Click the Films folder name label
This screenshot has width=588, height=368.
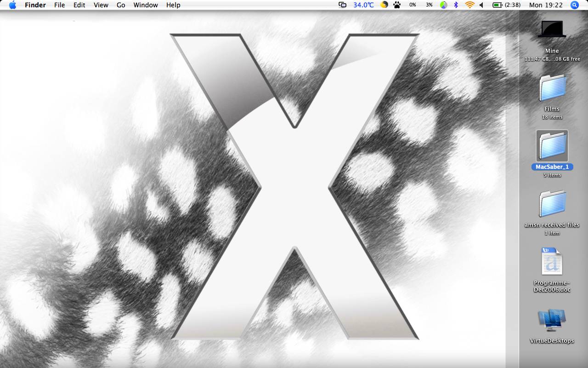552,109
